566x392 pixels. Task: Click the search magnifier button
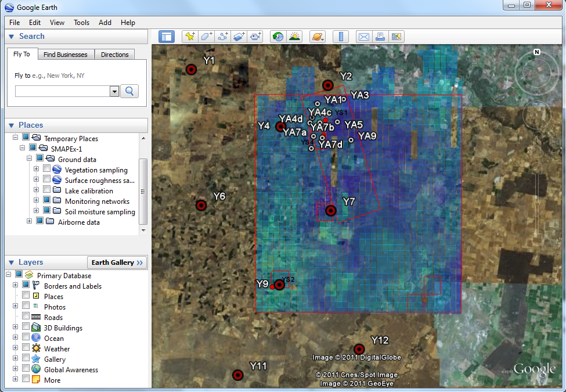click(129, 91)
